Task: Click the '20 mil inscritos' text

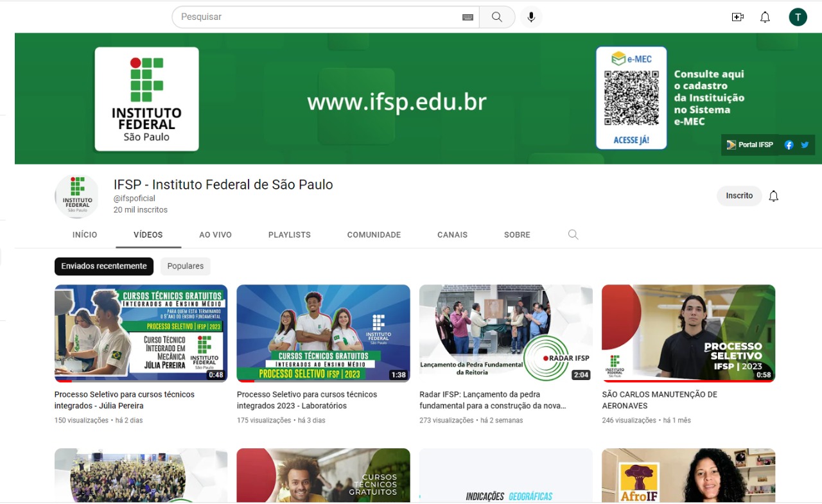Action: click(x=141, y=210)
